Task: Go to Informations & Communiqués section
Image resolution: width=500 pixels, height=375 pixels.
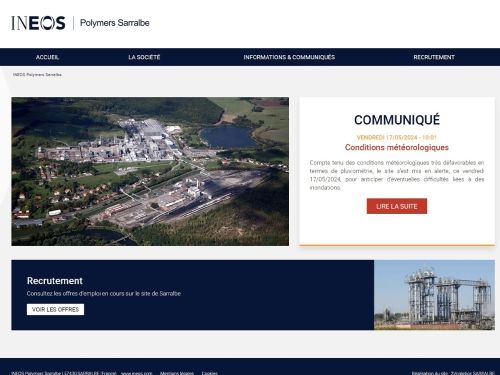Action: pyautogui.click(x=289, y=57)
